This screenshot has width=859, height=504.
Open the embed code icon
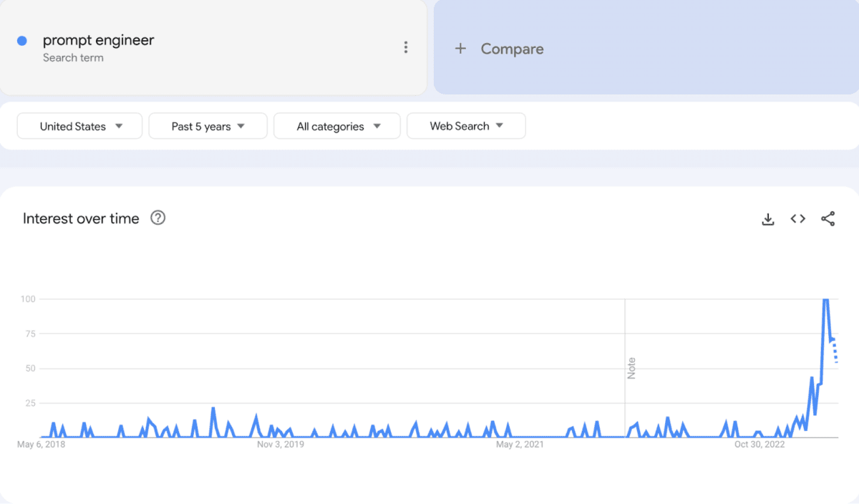coord(798,219)
